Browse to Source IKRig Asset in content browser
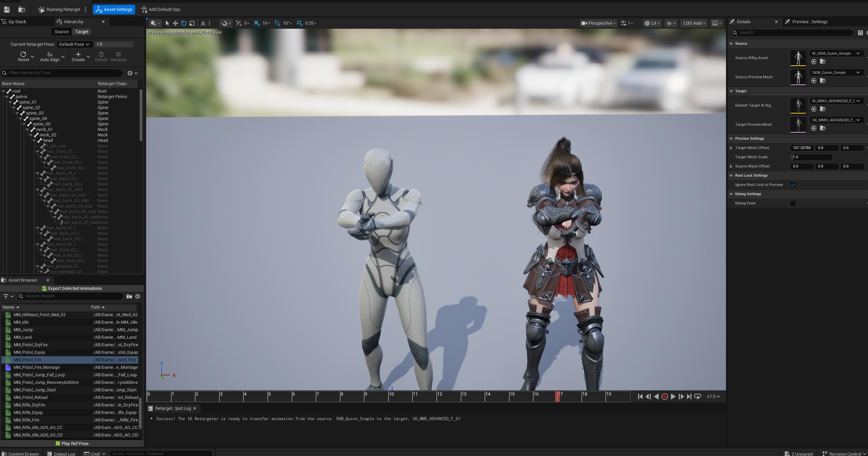The height and width of the screenshot is (456, 868). coord(823,62)
